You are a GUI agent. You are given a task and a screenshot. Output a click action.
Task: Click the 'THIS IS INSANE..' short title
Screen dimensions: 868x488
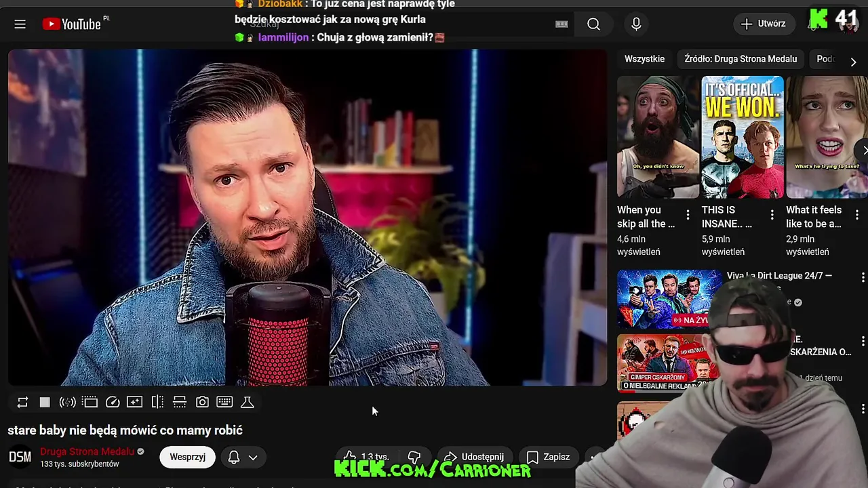pos(727,217)
